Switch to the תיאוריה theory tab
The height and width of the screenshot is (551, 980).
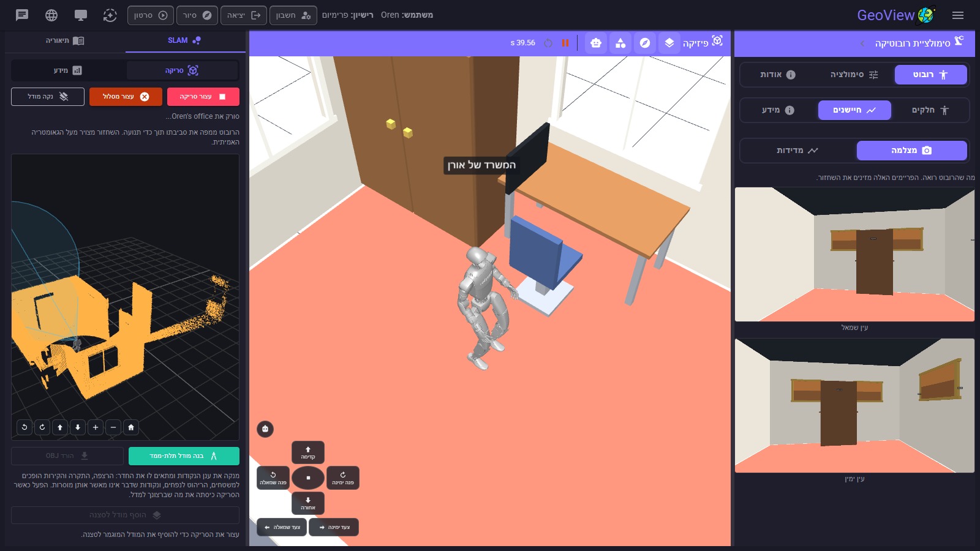tap(65, 40)
